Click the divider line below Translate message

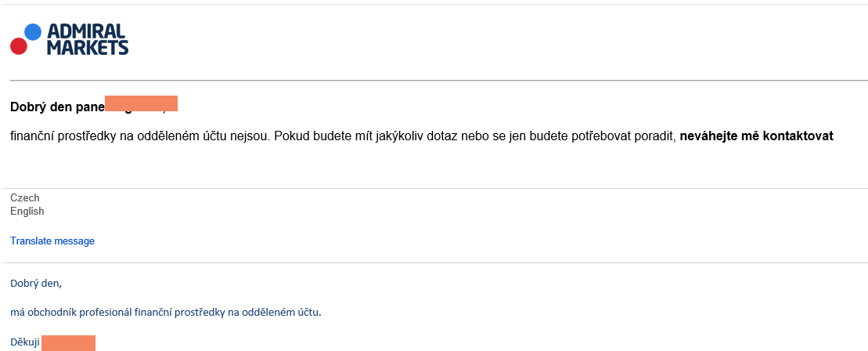point(438,262)
